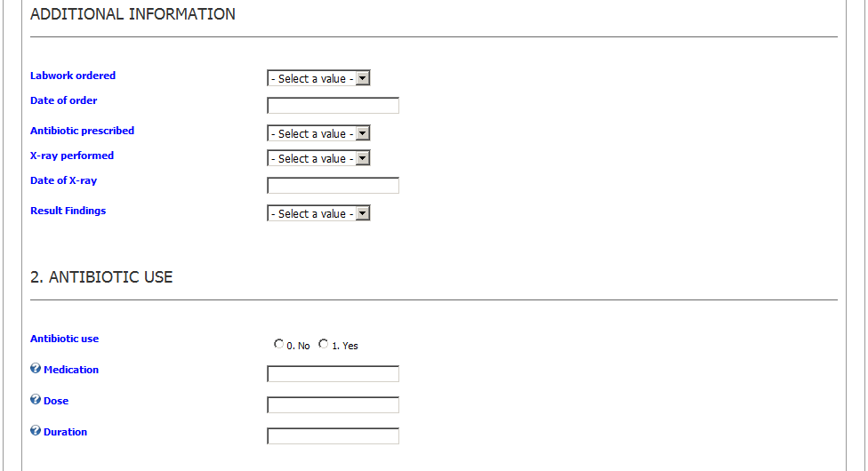
Task: Click help icon beside Medication
Action: click(36, 369)
